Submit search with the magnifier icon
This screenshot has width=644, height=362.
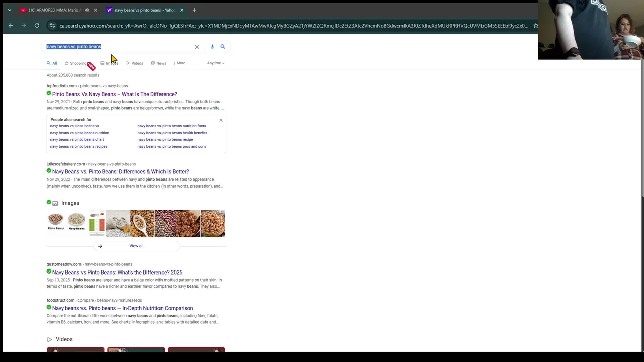point(223,47)
